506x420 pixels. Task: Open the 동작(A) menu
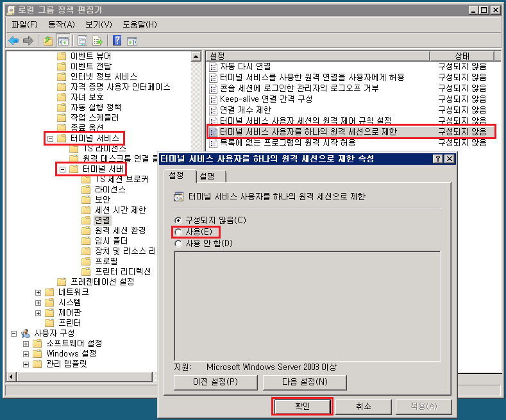point(62,24)
